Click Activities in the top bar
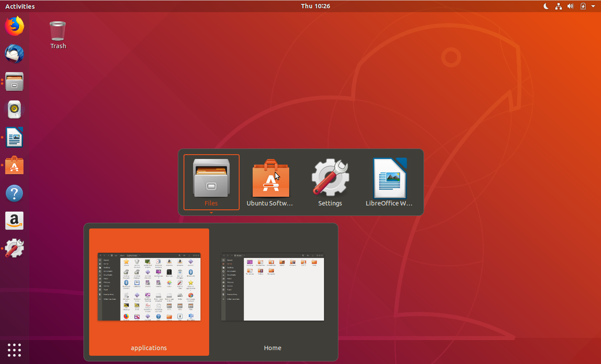Screen dimensions: 601x364 pos(20,6)
